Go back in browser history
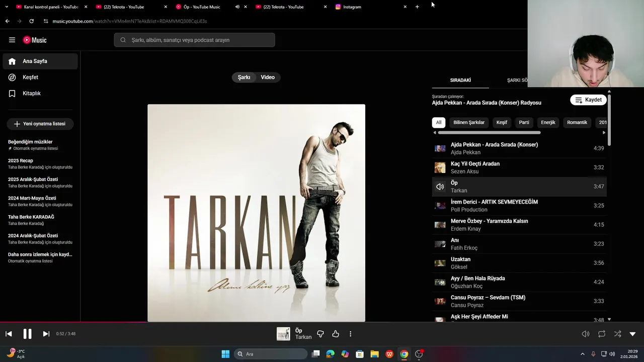644x362 pixels. pos(7,21)
